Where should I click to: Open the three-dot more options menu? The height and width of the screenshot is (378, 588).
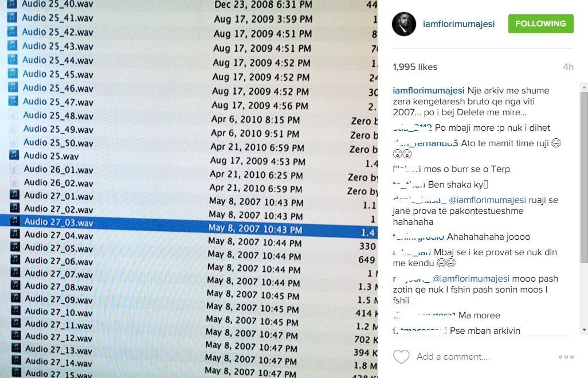(x=566, y=357)
